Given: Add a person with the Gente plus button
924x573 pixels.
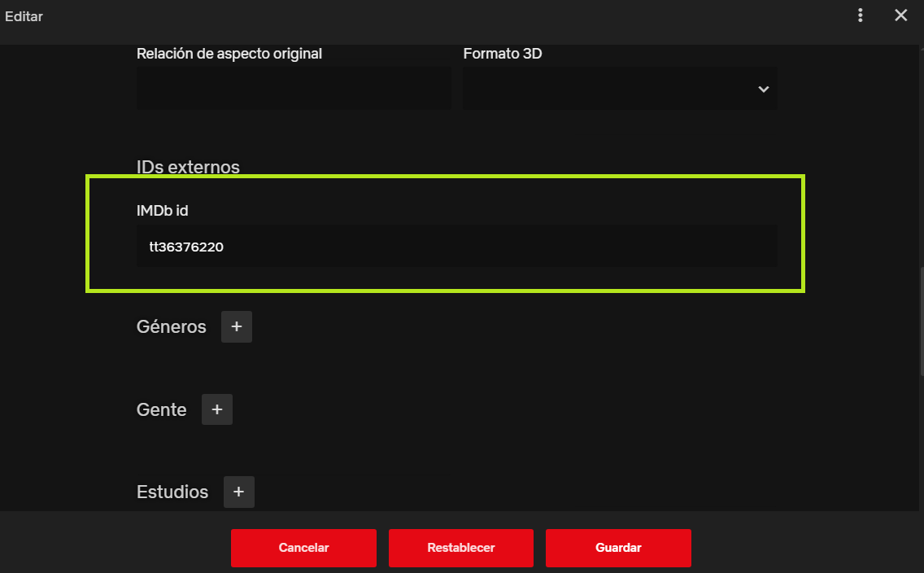Looking at the screenshot, I should [x=217, y=409].
